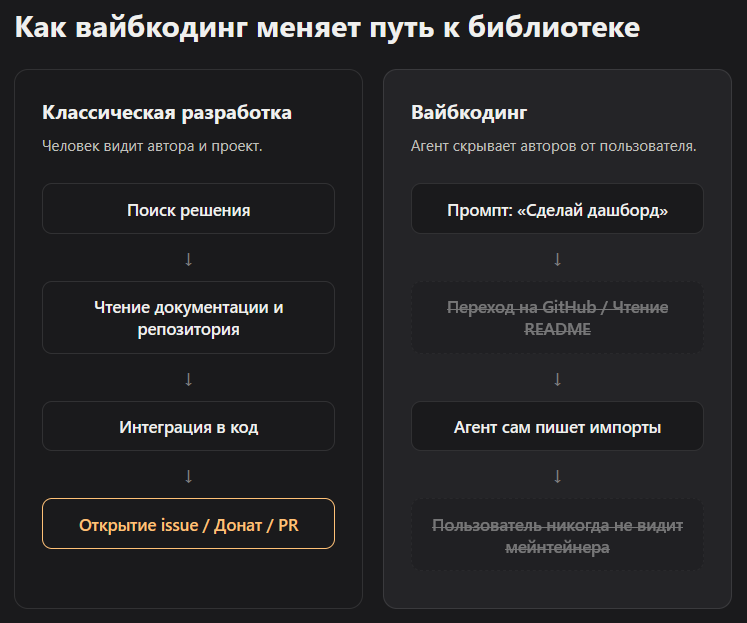The width and height of the screenshot is (747, 623).
Task: Click the down arrow above 'Интеграция в код'
Action: [188, 380]
